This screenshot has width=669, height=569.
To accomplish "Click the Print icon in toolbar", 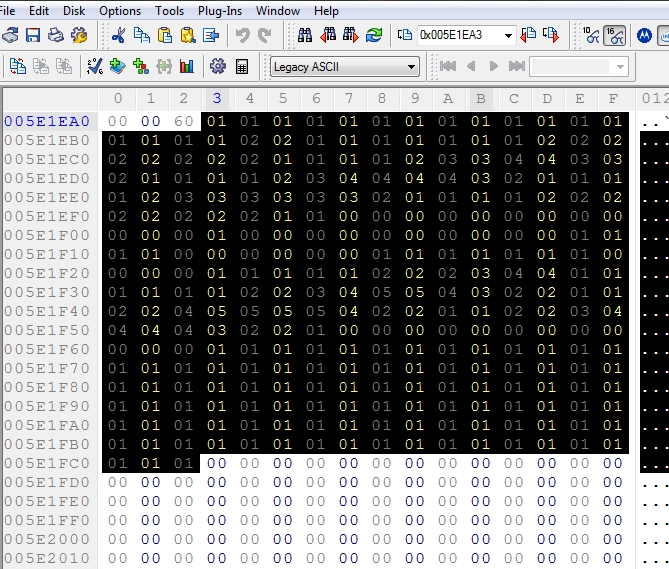I will (x=56, y=35).
